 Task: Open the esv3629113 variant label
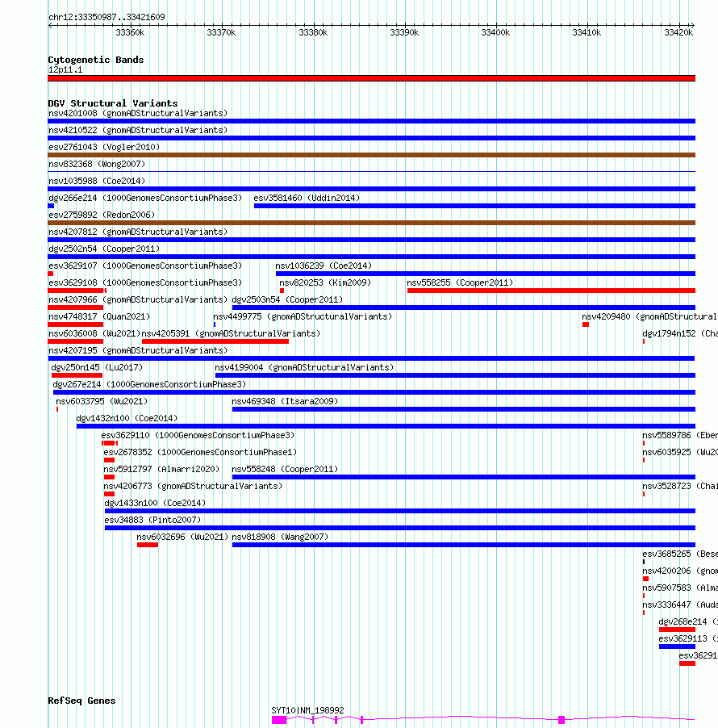688,638
